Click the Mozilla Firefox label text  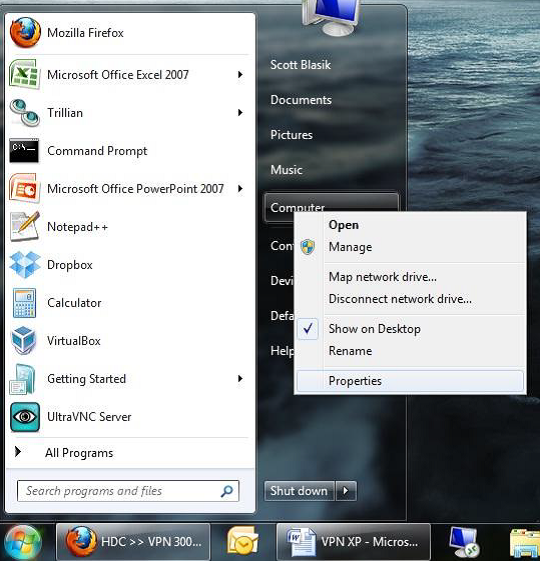point(85,33)
